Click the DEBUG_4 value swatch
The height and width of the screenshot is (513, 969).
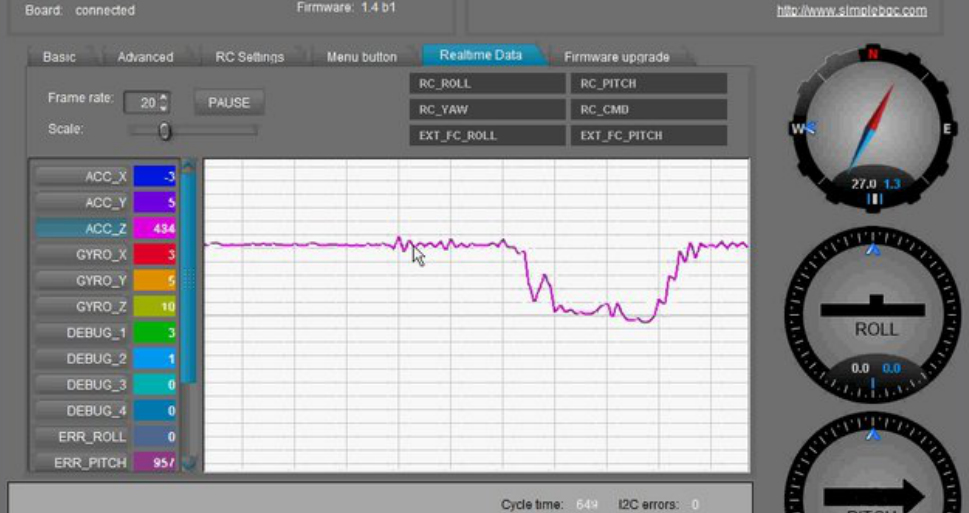[155, 410]
